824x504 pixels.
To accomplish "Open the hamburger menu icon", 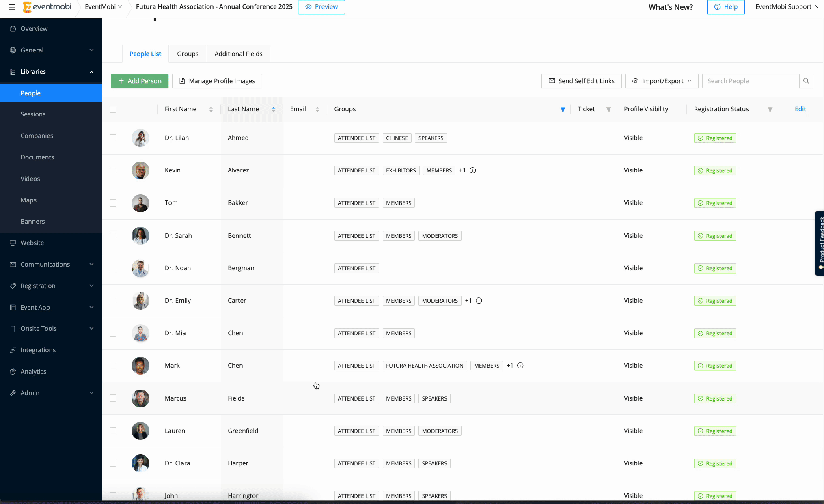I will tap(12, 7).
